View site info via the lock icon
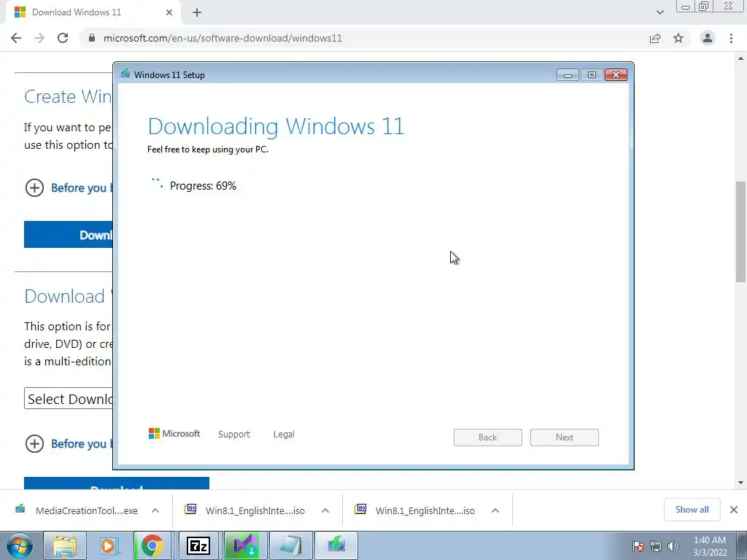This screenshot has width=747, height=560. (x=92, y=38)
